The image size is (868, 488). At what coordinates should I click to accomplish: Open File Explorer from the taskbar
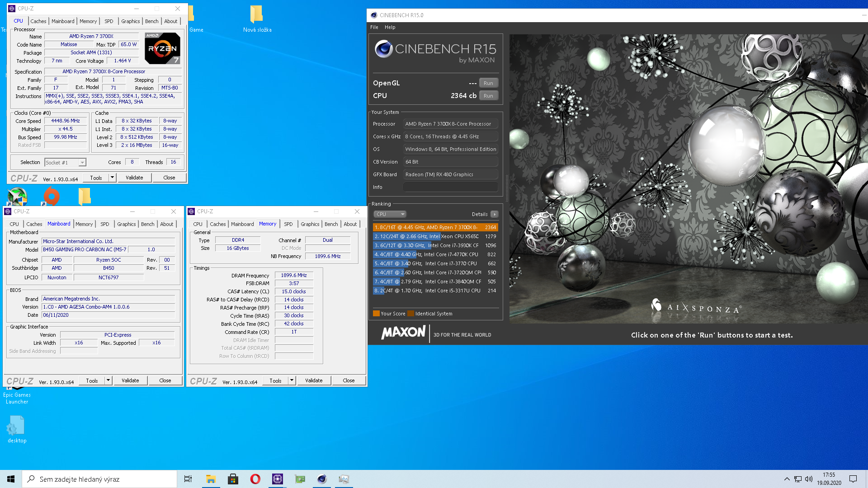tap(211, 479)
